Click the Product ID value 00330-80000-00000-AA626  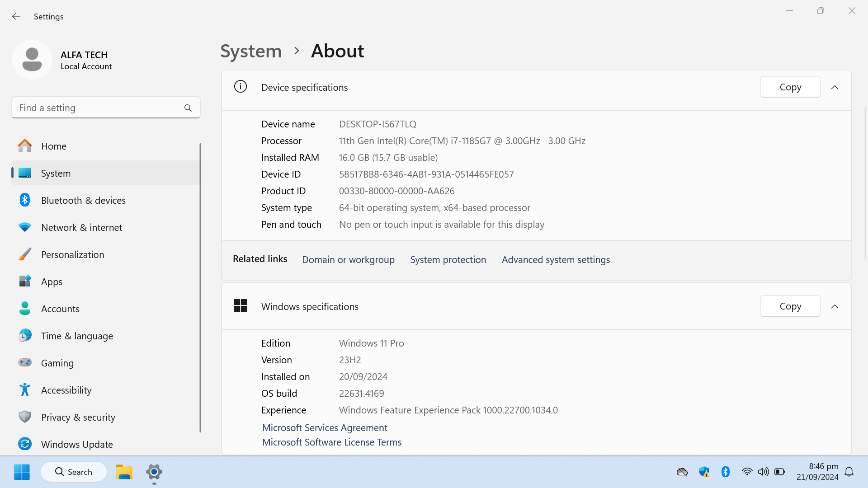pos(396,191)
